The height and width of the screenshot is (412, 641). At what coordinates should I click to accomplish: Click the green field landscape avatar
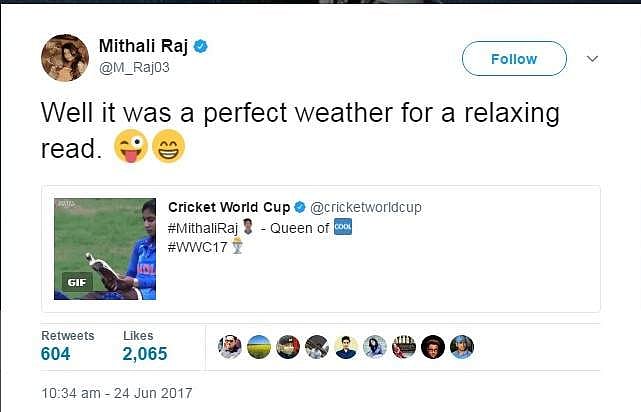click(x=259, y=346)
